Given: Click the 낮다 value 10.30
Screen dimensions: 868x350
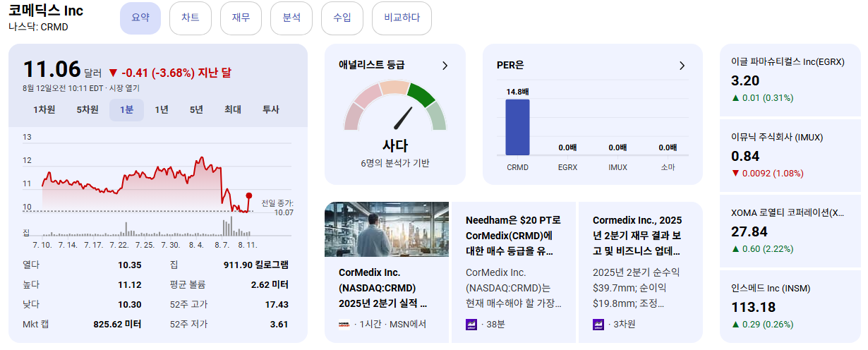Looking at the screenshot, I should point(130,304).
